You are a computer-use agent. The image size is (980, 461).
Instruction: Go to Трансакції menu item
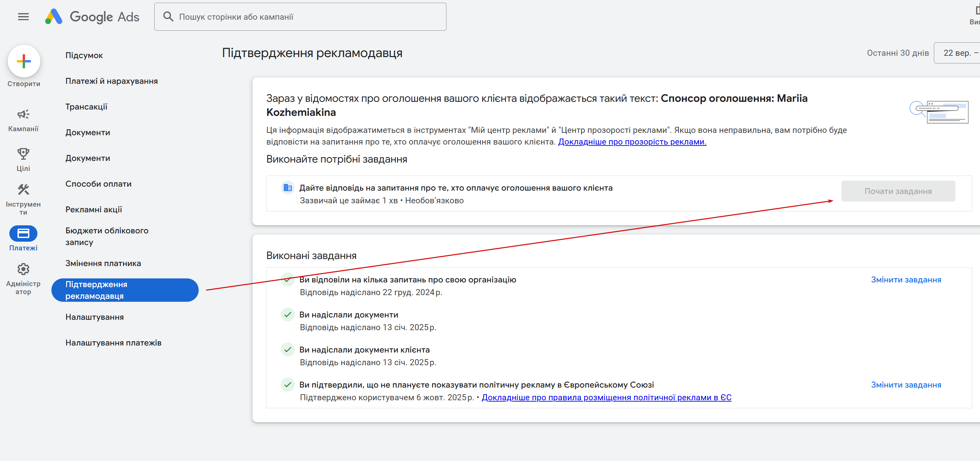pyautogui.click(x=86, y=107)
